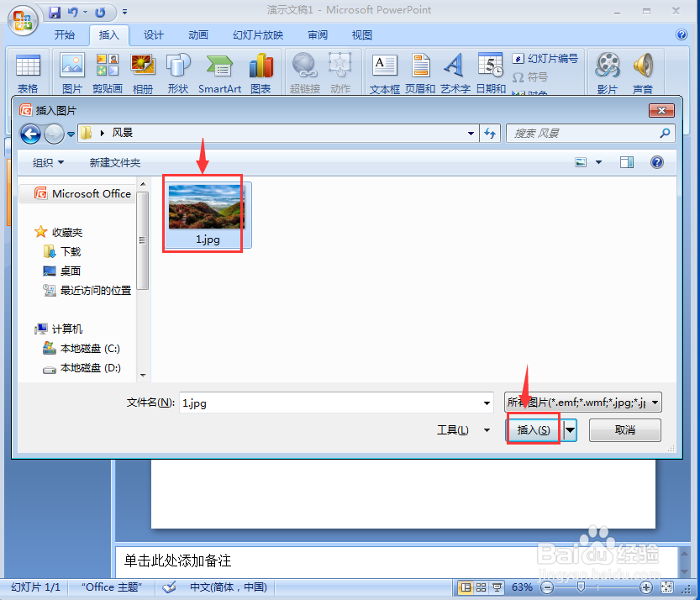Refresh the 风景 folder view
The height and width of the screenshot is (600, 700).
(490, 133)
